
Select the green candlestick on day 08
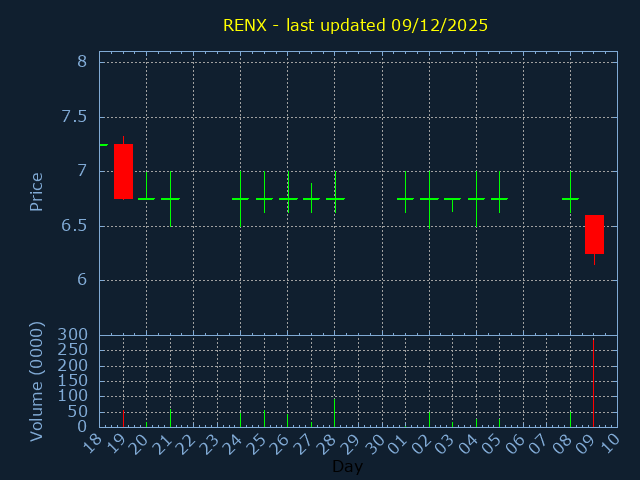point(570,198)
